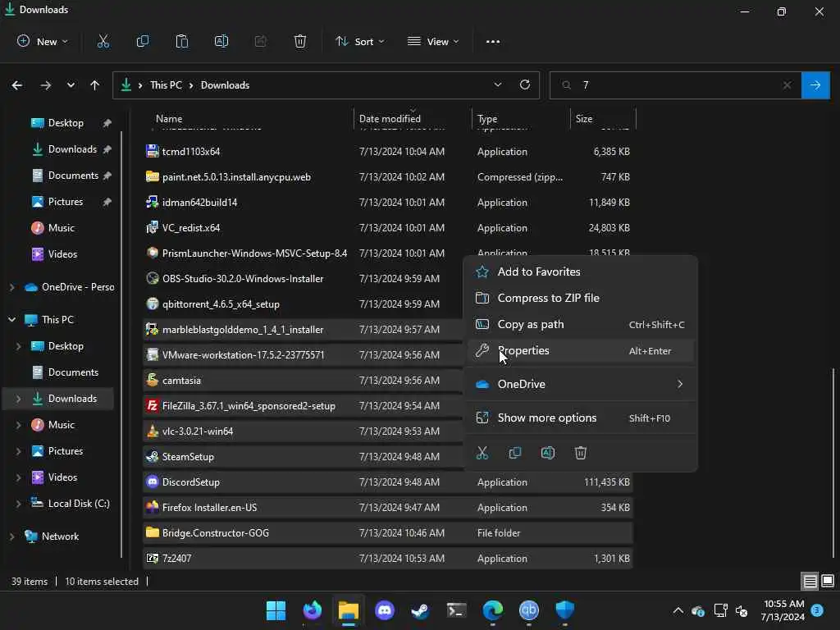Refresh the Downloads folder view
The height and width of the screenshot is (630, 840).
(525, 84)
